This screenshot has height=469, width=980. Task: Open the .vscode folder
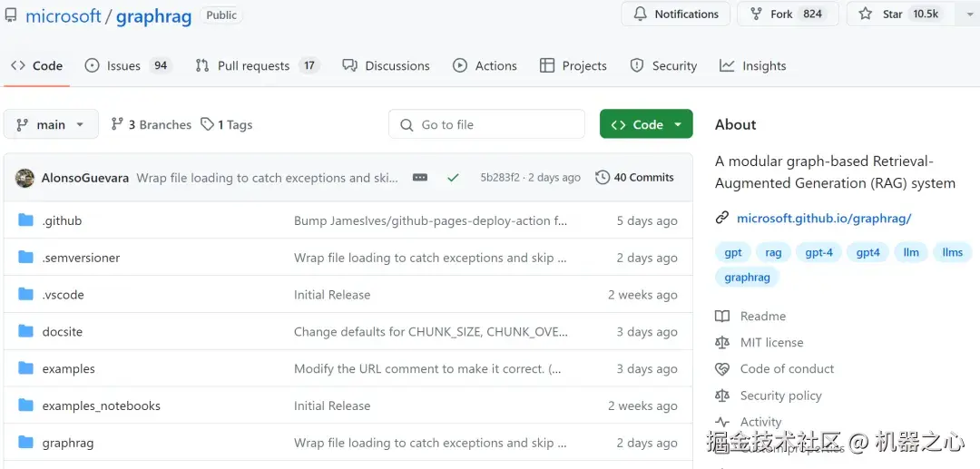point(63,294)
